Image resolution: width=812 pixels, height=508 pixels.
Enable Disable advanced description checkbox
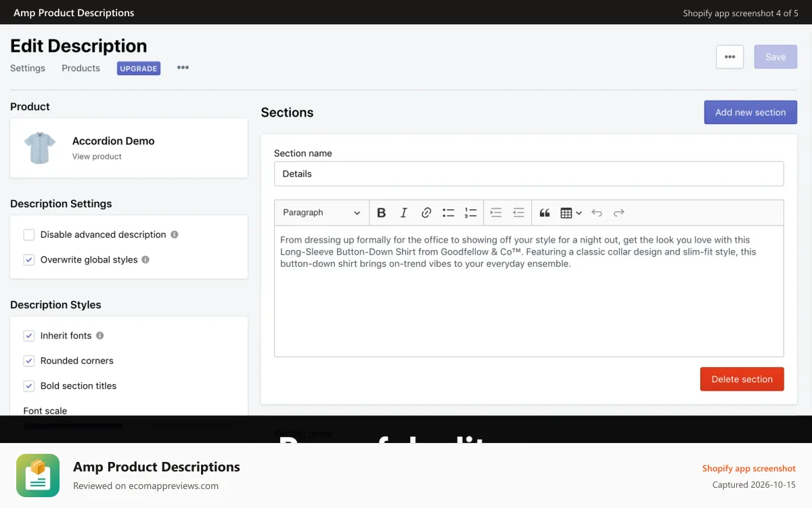(29, 234)
